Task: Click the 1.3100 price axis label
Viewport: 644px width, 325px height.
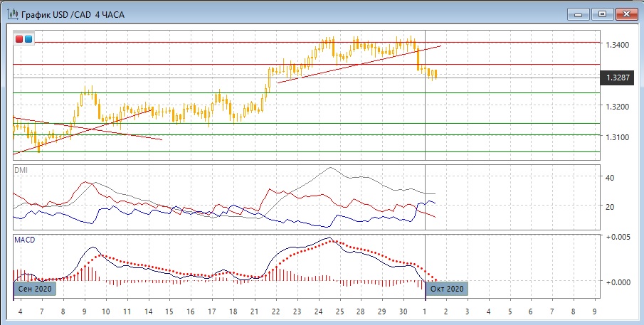Action: 616,137
